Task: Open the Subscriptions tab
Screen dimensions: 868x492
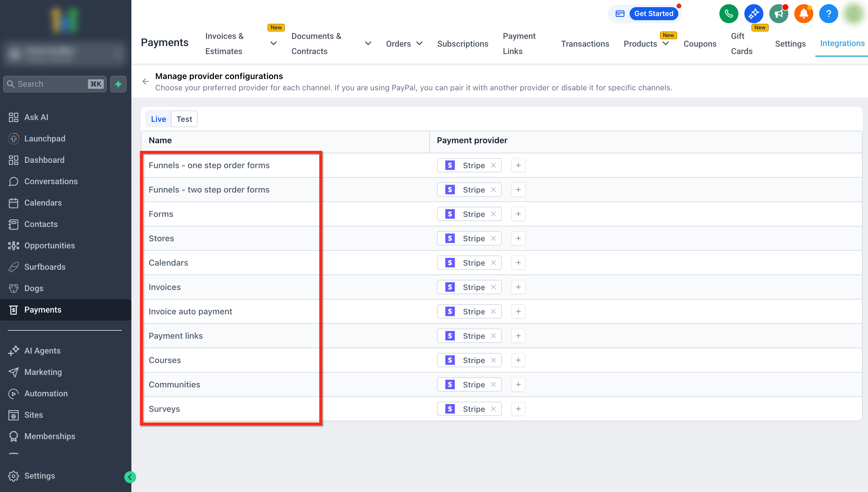Action: point(463,44)
